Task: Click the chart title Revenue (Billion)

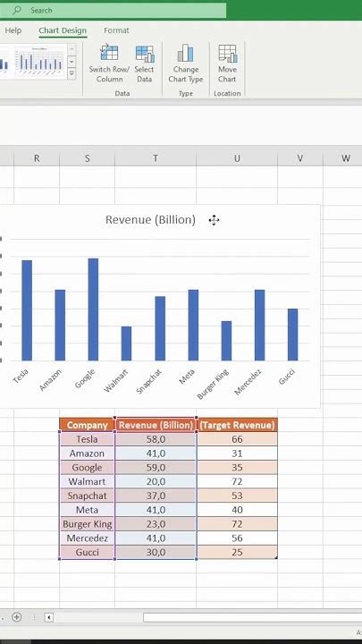Action: [x=150, y=220]
